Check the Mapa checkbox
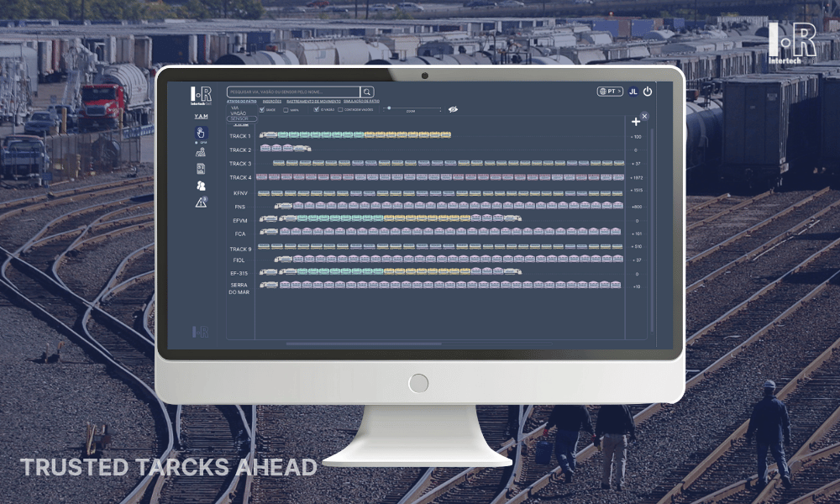The height and width of the screenshot is (504, 840). pyautogui.click(x=286, y=110)
